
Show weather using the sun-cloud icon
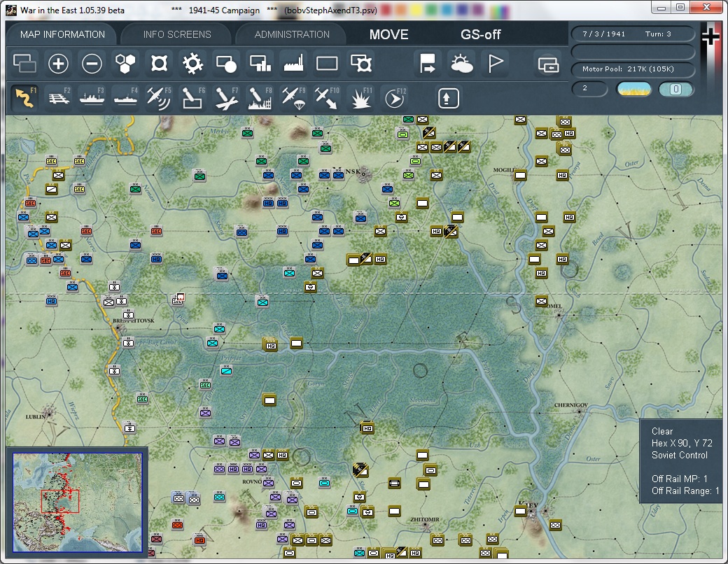point(461,64)
